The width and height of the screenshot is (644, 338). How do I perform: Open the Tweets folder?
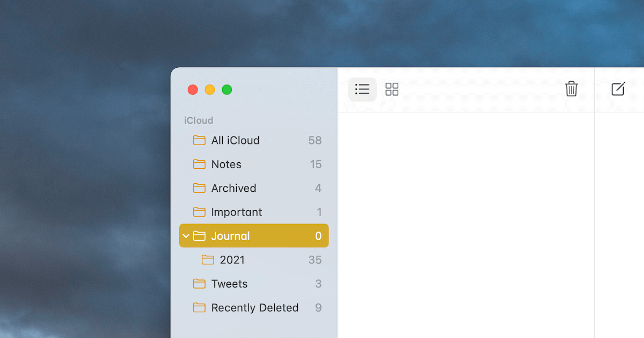point(229,283)
